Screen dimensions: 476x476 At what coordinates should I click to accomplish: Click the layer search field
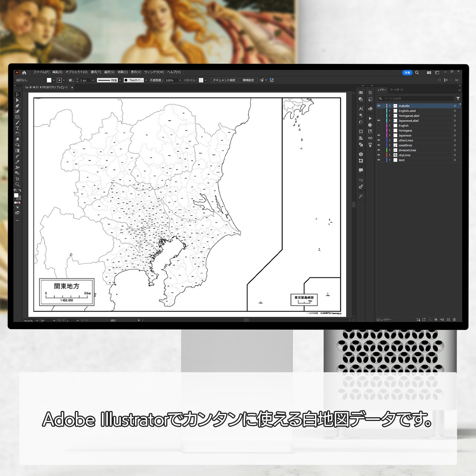click(416, 99)
